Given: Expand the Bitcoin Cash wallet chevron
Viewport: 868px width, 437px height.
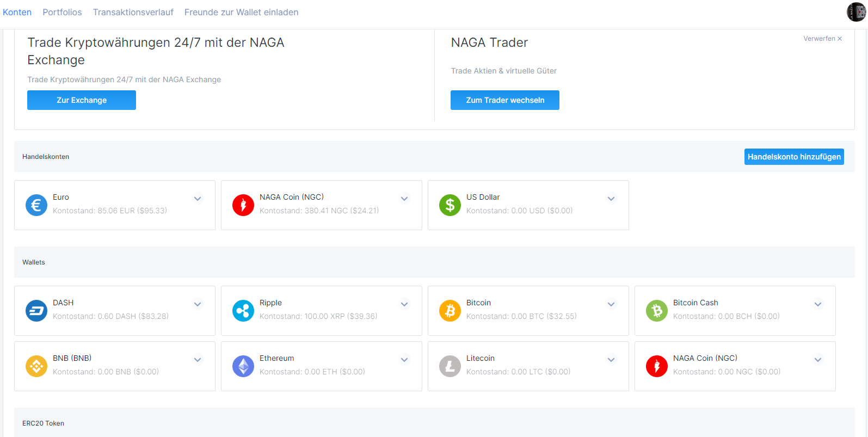Looking at the screenshot, I should 818,304.
